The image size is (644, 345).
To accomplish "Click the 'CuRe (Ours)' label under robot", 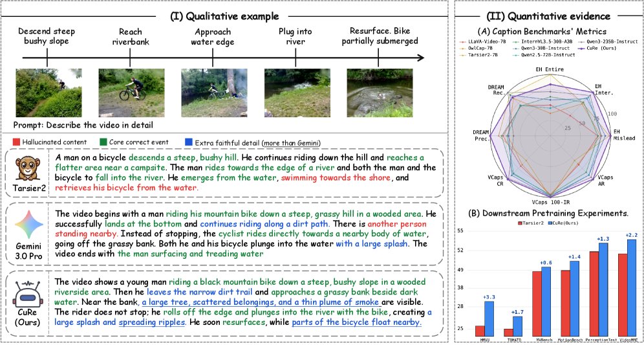I will point(28,317).
